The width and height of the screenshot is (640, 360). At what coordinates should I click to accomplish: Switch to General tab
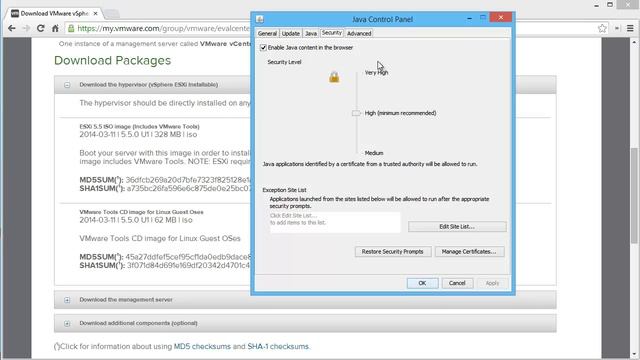pyautogui.click(x=267, y=33)
